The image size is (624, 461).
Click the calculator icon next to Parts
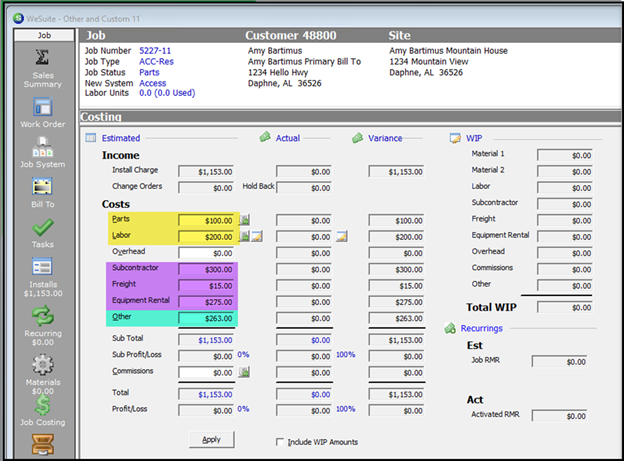tap(244, 219)
